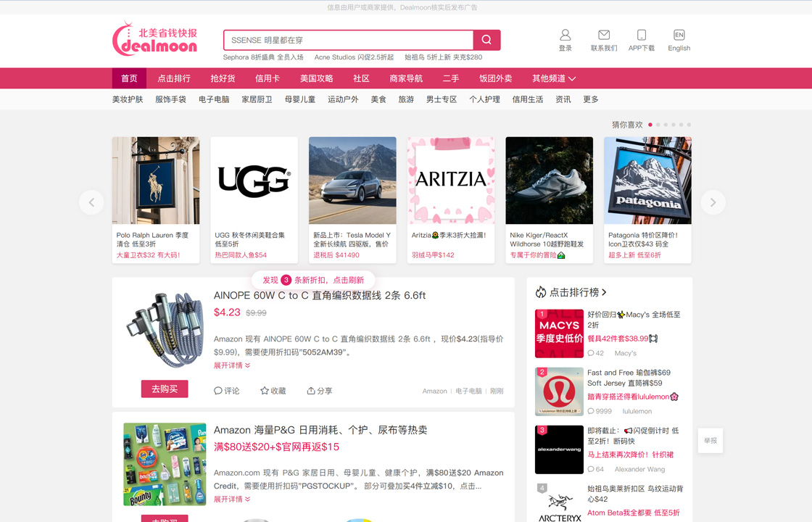The image size is (812, 522).
Task: Open the Patagonia carousel card
Action: pos(648,200)
